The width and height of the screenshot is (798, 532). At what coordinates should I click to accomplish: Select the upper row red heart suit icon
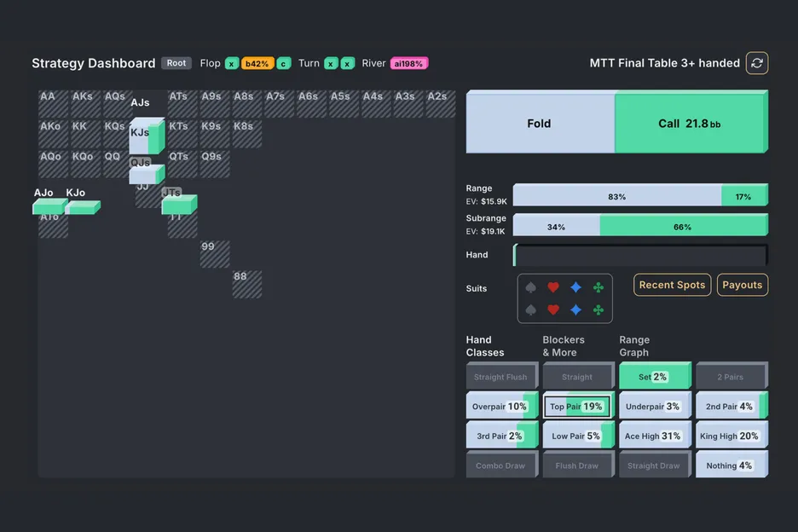coord(552,288)
